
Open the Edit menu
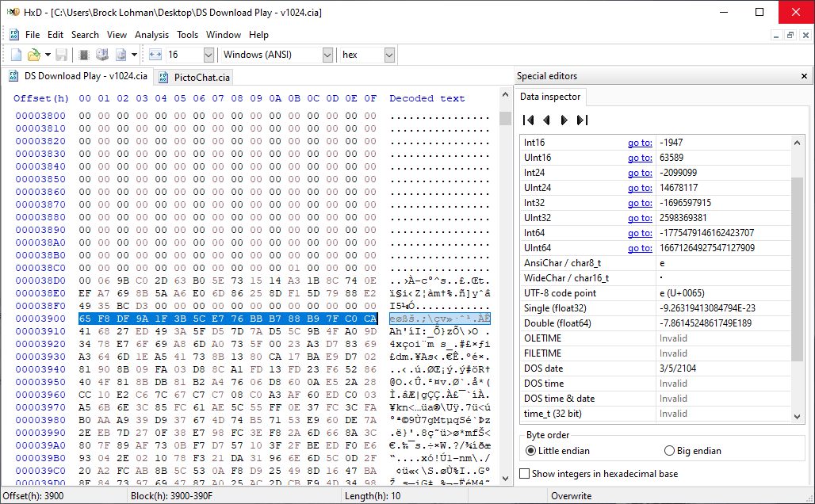55,35
